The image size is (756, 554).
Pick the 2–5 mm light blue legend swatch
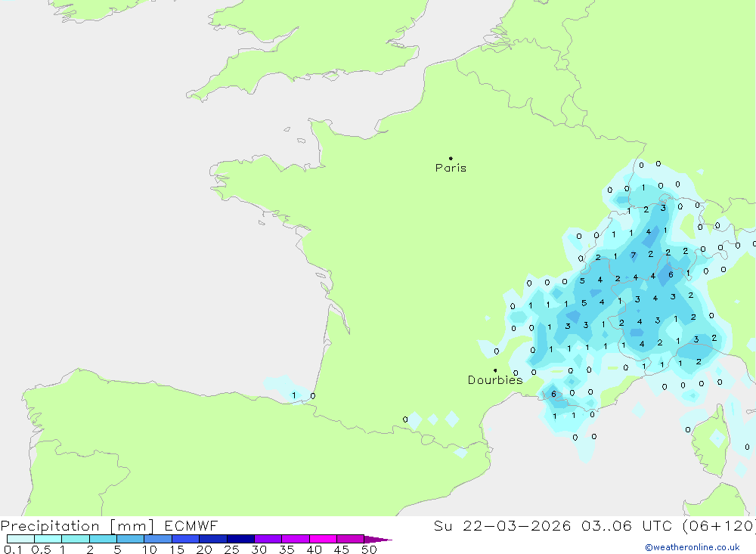coord(103,539)
